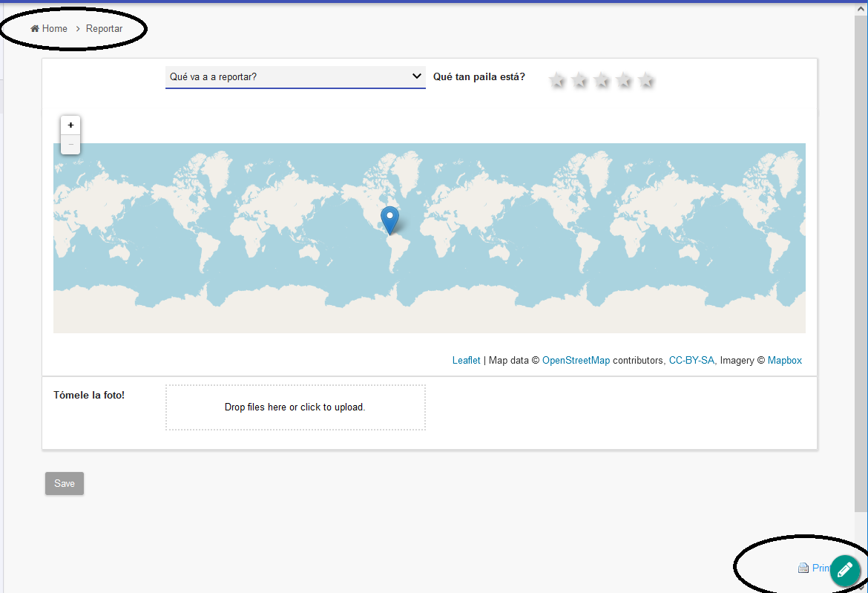
Task: Click the vertical page scrollbar
Action: coord(860,260)
